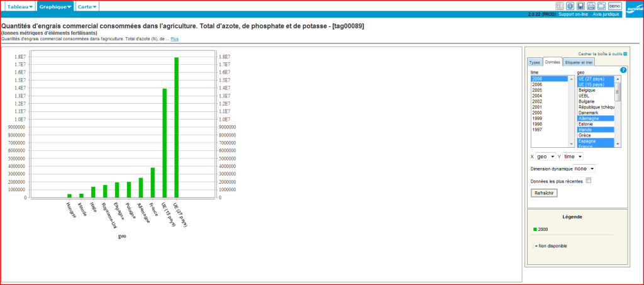The height and width of the screenshot is (285, 644).
Task: Select Bulgarie in geo list
Action: coord(596,101)
